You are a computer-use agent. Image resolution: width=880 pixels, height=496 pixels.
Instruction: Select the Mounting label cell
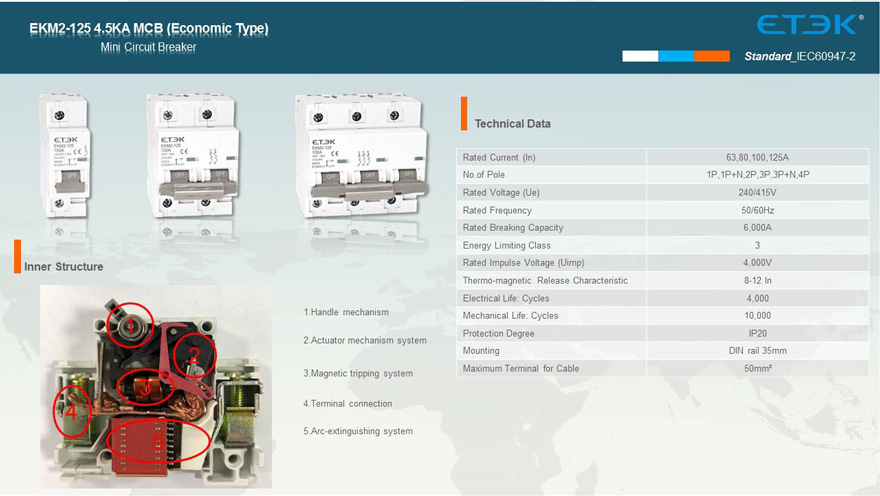(552, 351)
